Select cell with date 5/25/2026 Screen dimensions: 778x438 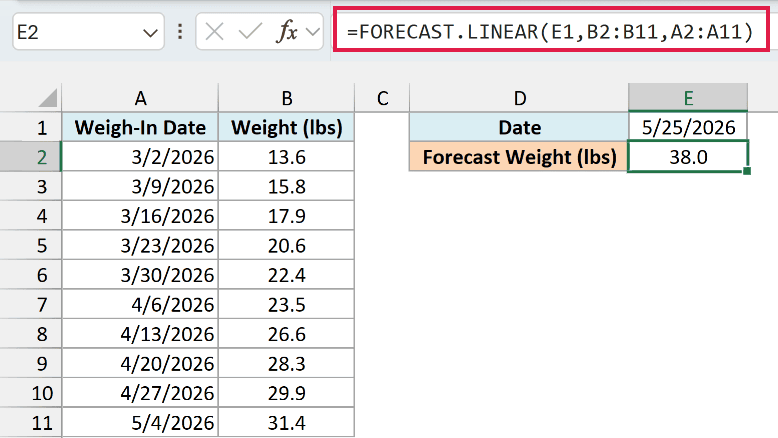pos(688,127)
